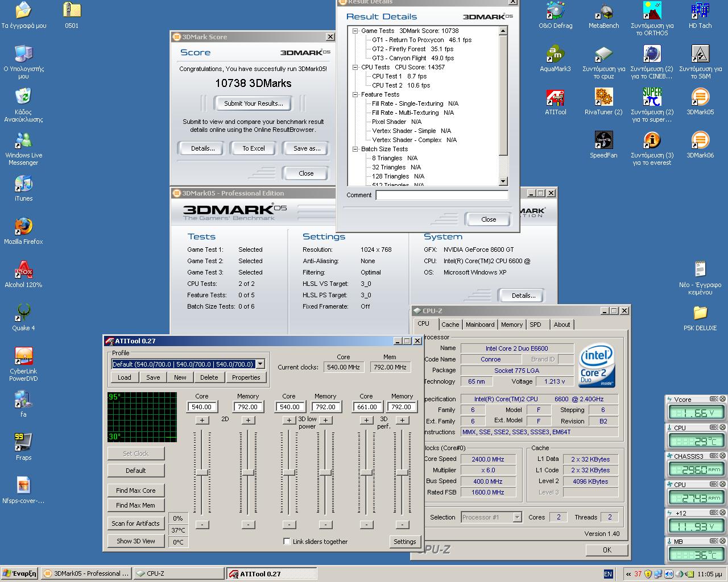Click Save as in 3DMark Score
Screen dimensions: 728x582
307,148
